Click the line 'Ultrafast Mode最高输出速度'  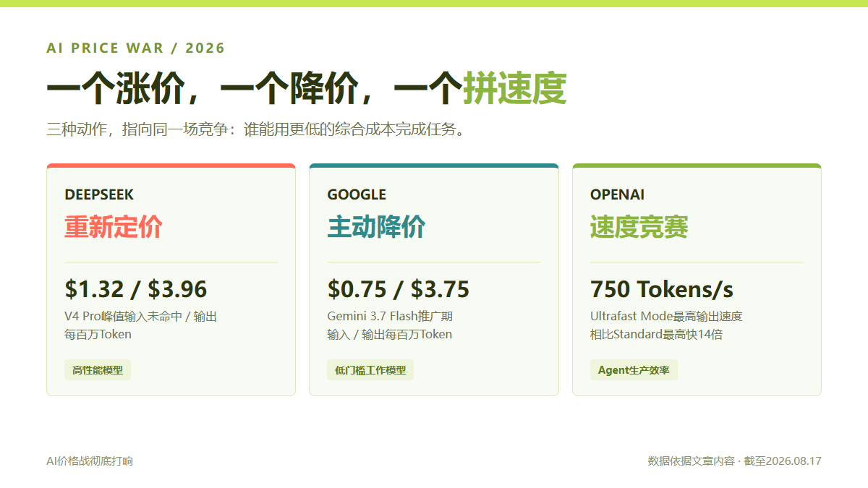coord(666,317)
